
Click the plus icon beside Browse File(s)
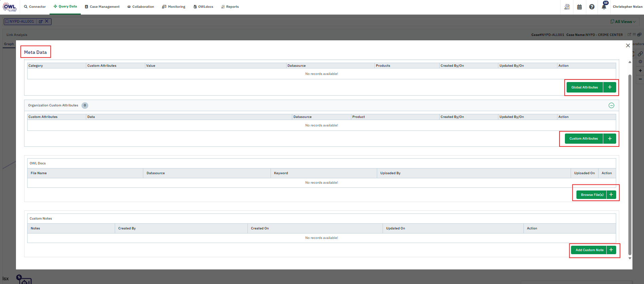[x=611, y=195]
